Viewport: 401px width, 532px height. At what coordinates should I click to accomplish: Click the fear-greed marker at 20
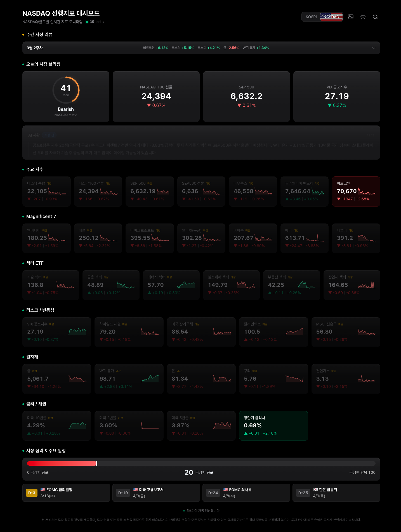pyautogui.click(x=97, y=463)
